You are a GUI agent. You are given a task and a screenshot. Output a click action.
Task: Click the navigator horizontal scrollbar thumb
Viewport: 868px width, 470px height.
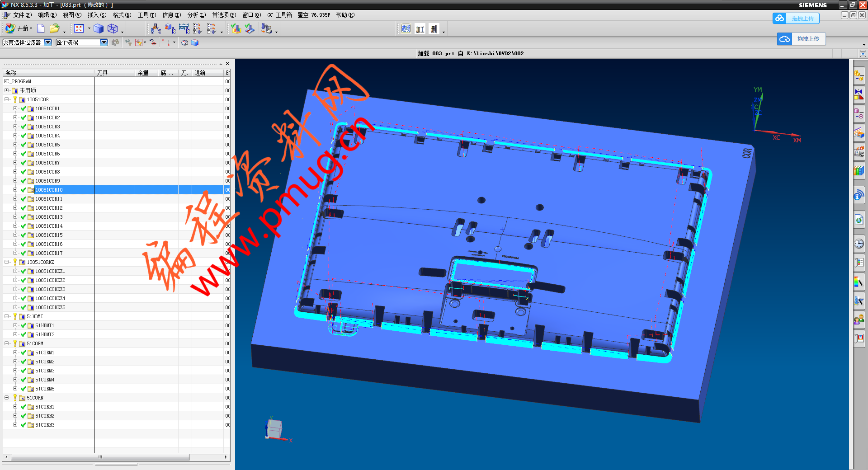100,457
